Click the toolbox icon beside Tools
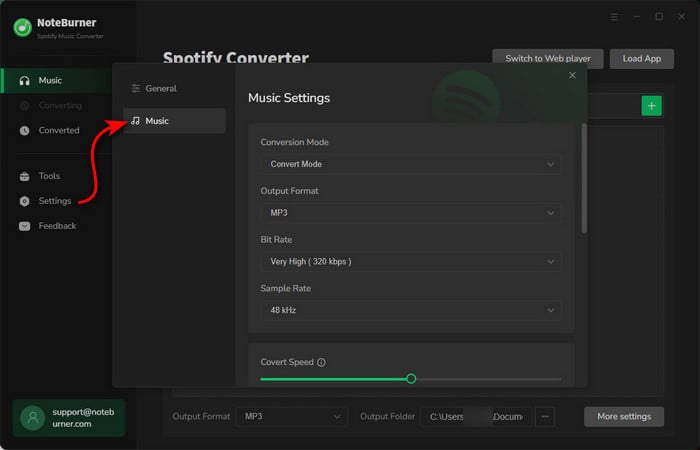Screen dimensions: 700x450 coord(25,176)
